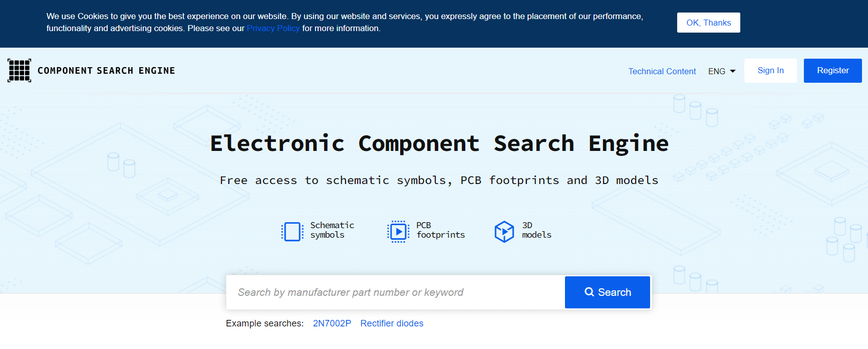Select the 3D models label
The height and width of the screenshot is (349, 868).
tap(536, 230)
